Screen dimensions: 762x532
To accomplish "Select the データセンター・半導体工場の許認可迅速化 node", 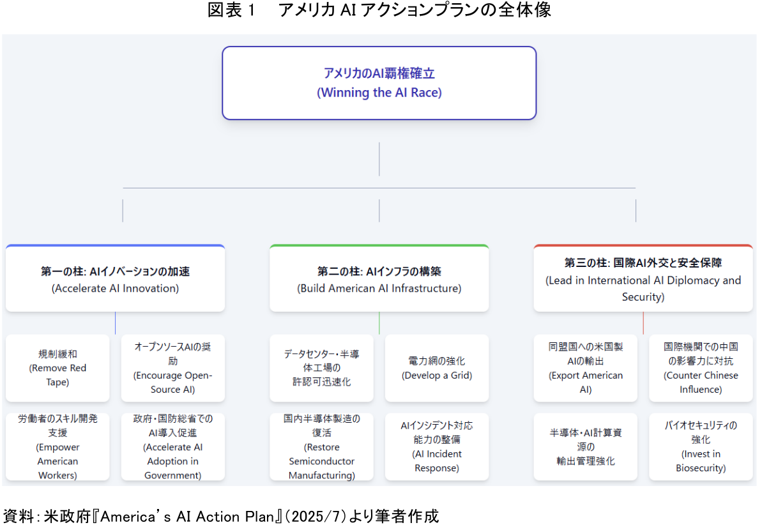I will pyautogui.click(x=321, y=368).
